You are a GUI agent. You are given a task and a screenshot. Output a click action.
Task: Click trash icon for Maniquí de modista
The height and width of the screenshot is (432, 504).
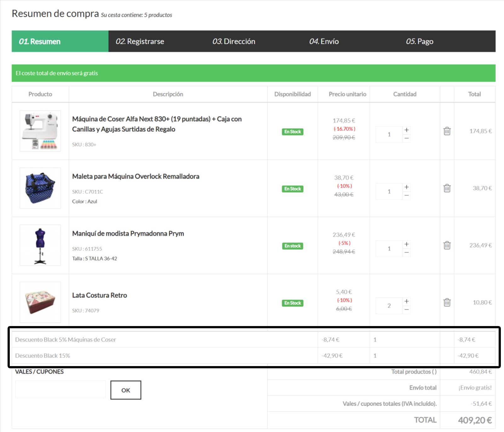[447, 245]
